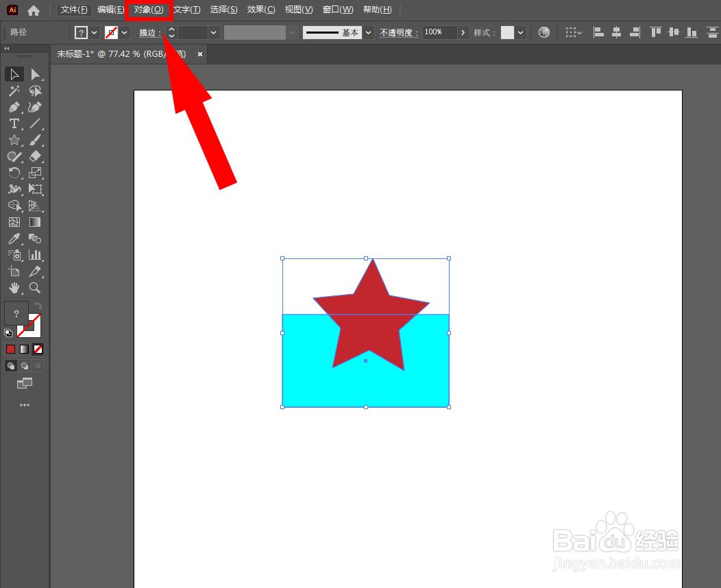Select the Symbol Sprayer tool
Viewport: 721px width, 588px height.
(14, 255)
